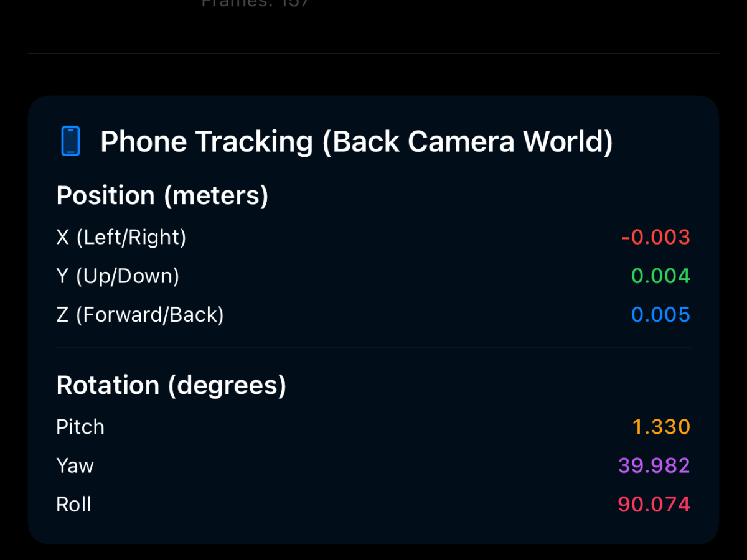This screenshot has width=747, height=560.
Task: Select the Rotation (degrees) heading
Action: point(171,386)
